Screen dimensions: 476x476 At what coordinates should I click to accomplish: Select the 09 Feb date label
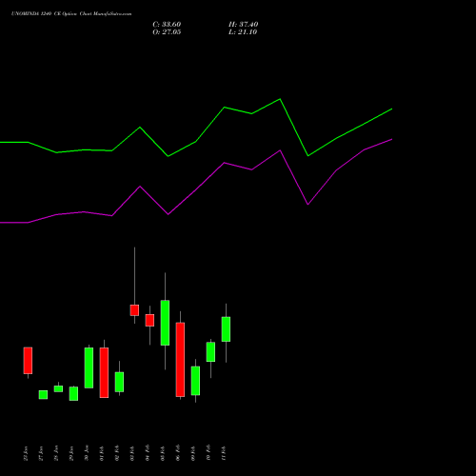pyautogui.click(x=193, y=453)
